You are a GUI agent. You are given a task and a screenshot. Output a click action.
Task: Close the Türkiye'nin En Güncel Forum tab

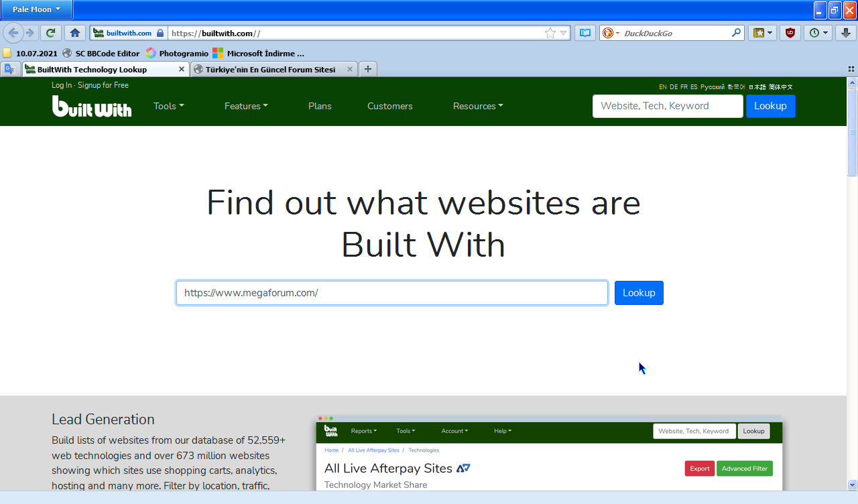[350, 69]
